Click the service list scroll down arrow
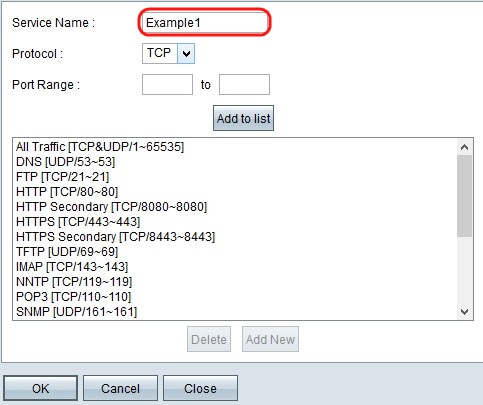Image resolution: width=483 pixels, height=405 pixels. [464, 312]
